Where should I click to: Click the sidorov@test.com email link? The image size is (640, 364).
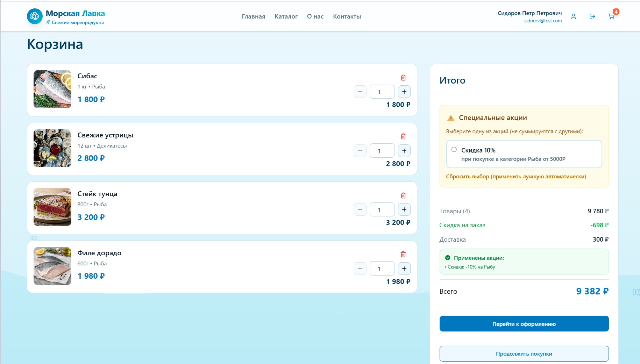point(543,21)
